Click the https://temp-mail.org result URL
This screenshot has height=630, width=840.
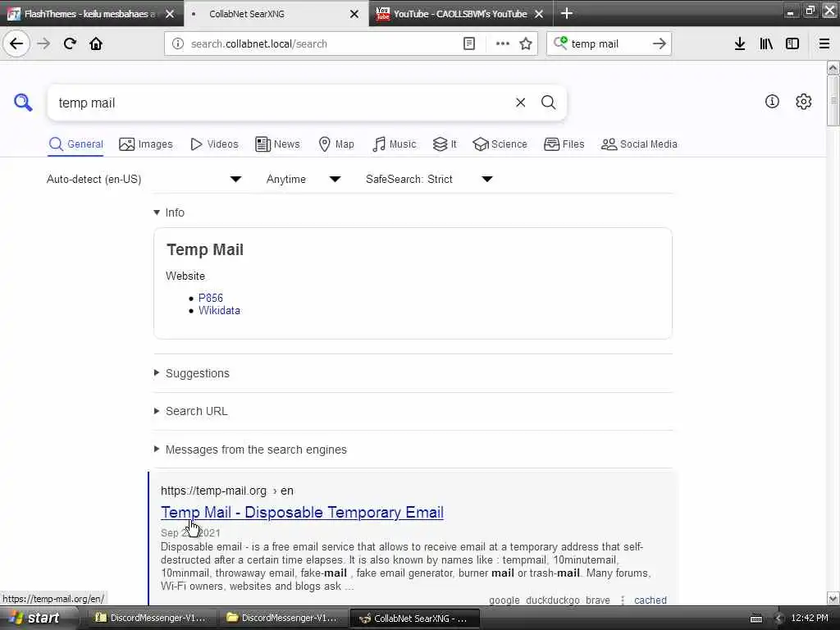(x=227, y=491)
